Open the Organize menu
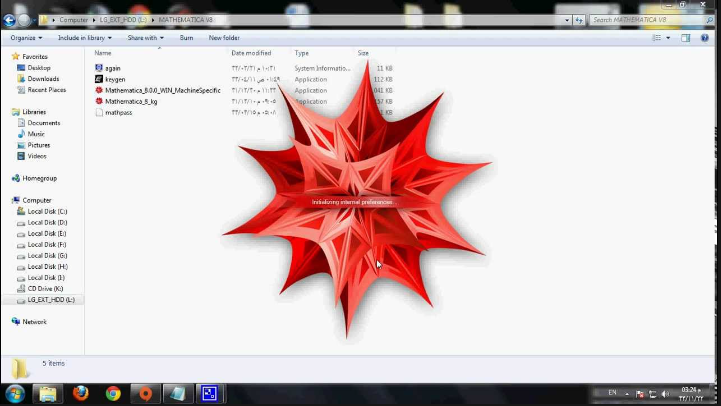Image resolution: width=721 pixels, height=406 pixels. click(x=26, y=38)
